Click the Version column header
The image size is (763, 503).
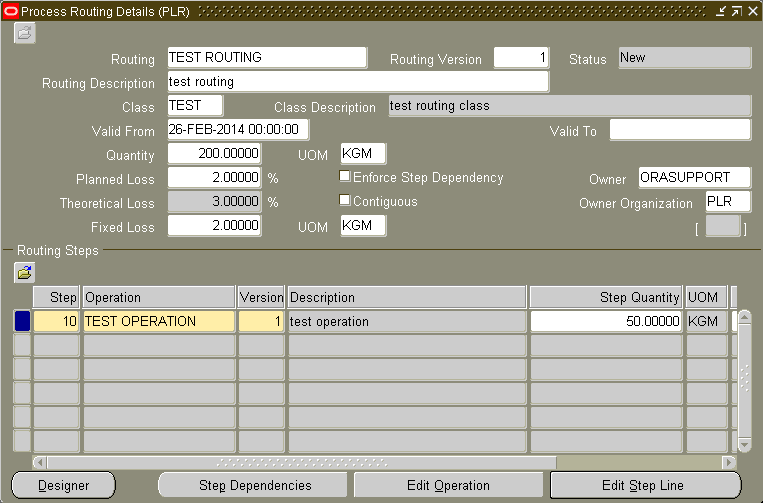point(261,297)
